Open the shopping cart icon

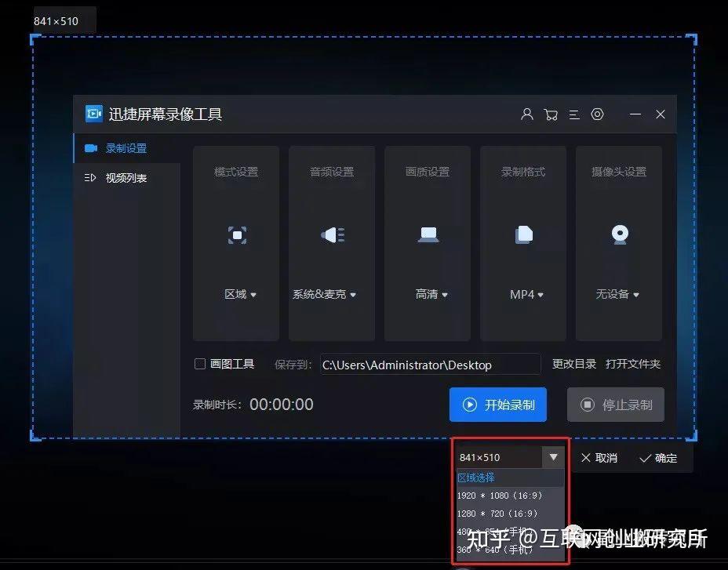pyautogui.click(x=551, y=114)
